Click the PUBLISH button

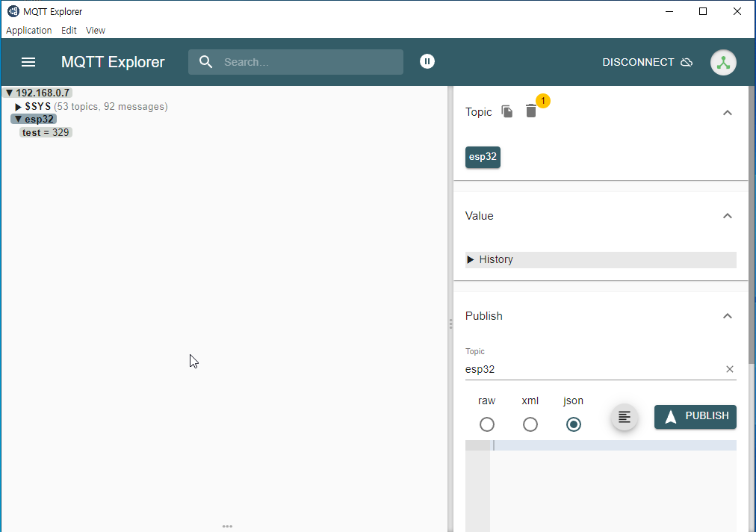coord(695,417)
